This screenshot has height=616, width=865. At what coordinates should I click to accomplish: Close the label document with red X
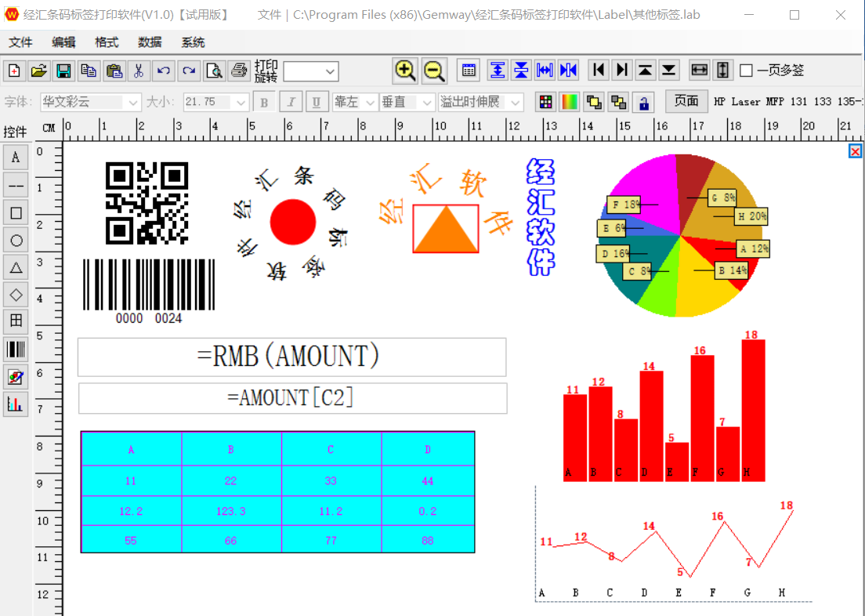click(855, 151)
